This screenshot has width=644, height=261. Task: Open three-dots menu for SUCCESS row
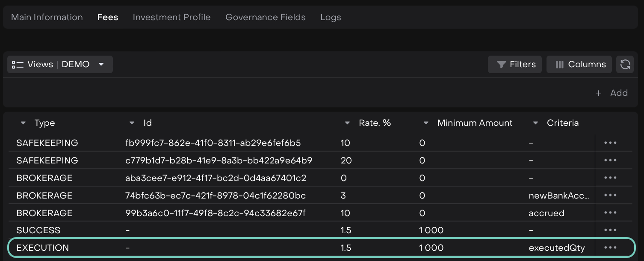pos(610,230)
